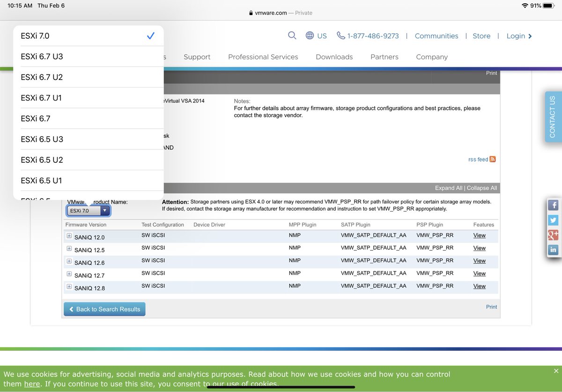View features for SANiQ 12.6
Viewport: 562px width, 392px height.
tap(480, 261)
